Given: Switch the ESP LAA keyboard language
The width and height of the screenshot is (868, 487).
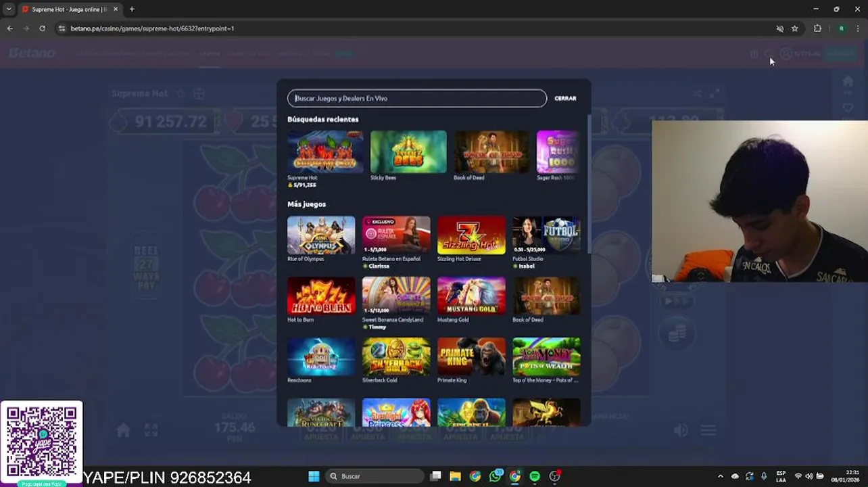Looking at the screenshot, I should click(781, 476).
